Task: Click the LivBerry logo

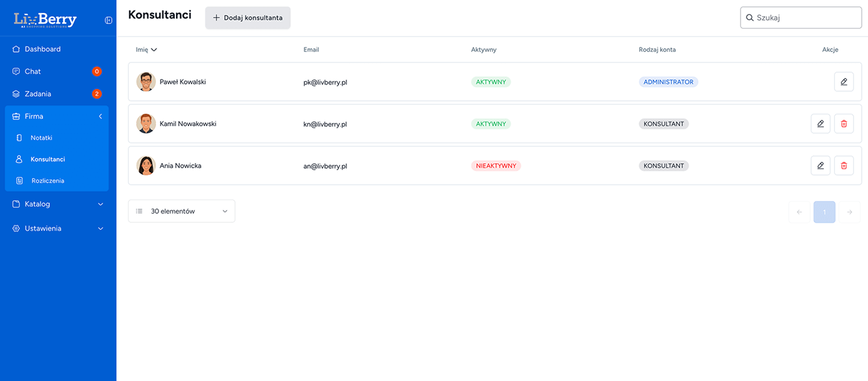Action: coord(45,20)
